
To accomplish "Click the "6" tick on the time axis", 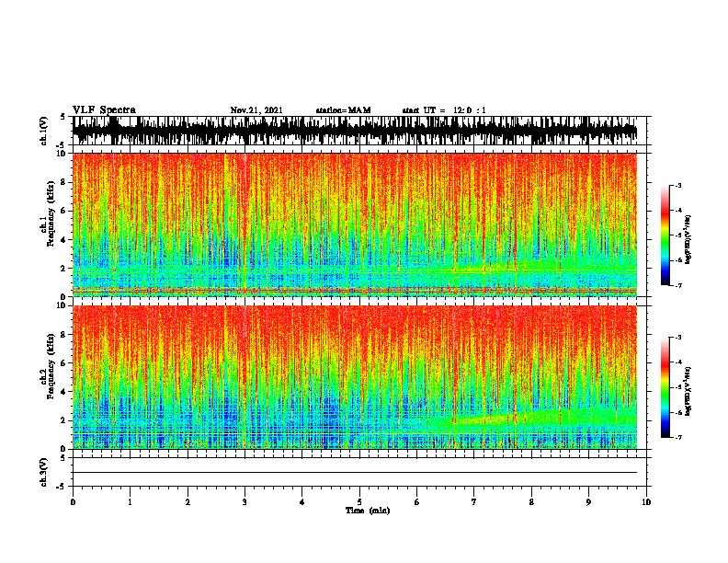I will click(417, 501).
